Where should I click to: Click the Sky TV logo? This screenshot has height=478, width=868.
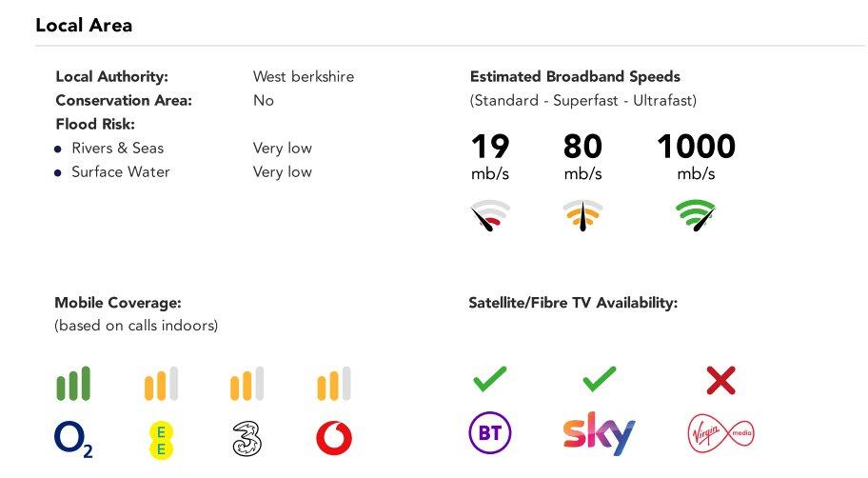coord(598,434)
